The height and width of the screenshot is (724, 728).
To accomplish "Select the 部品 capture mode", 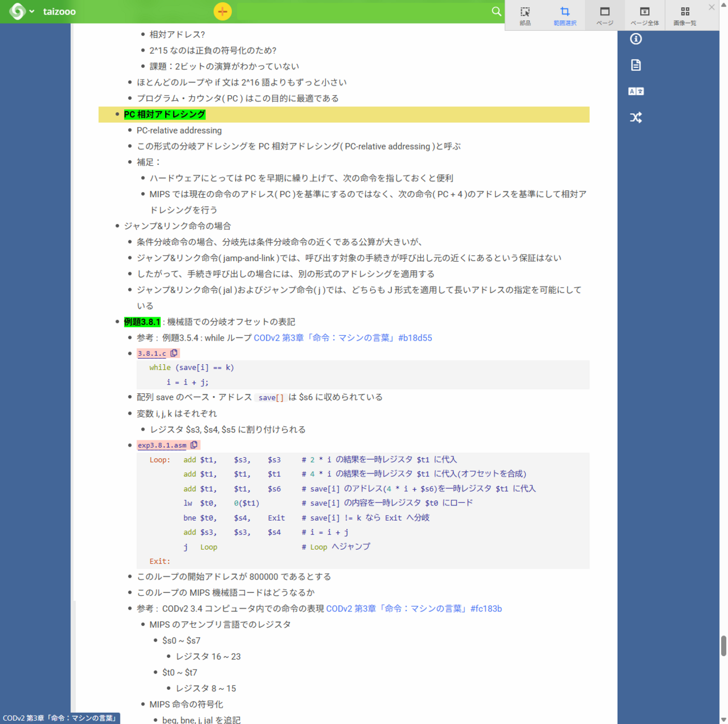I will pyautogui.click(x=525, y=16).
